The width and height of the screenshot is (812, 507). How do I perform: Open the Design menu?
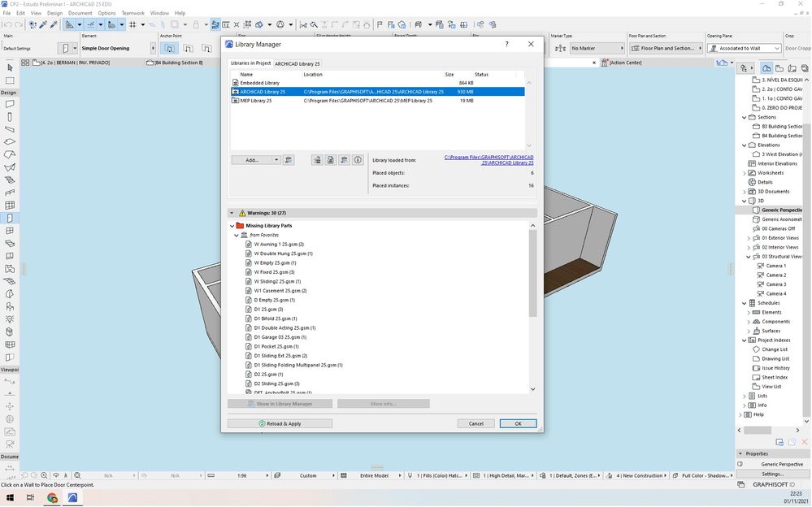coord(54,13)
